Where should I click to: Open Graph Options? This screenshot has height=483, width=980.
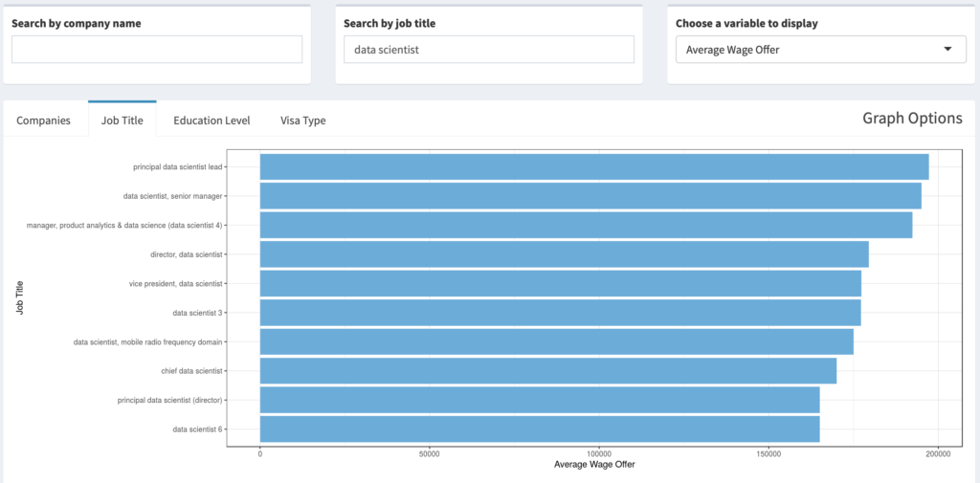912,118
